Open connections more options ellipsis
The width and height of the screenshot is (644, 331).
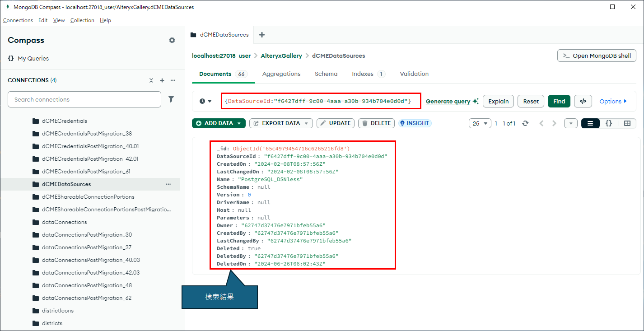click(173, 80)
